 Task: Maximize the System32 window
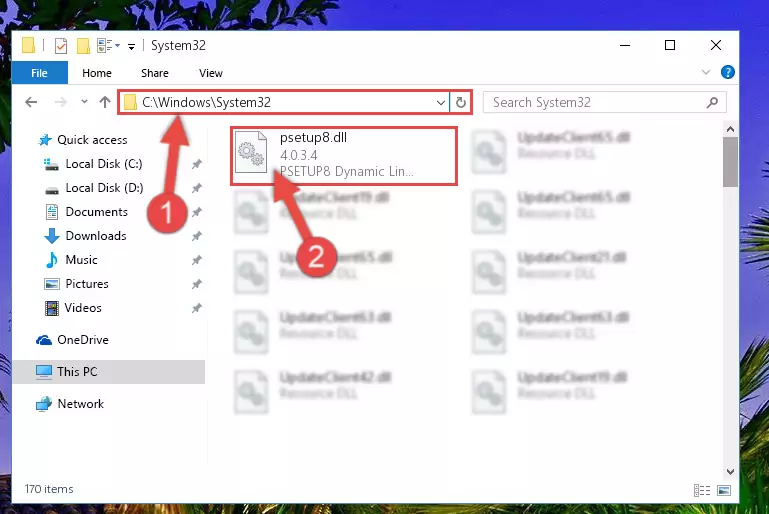(x=670, y=45)
